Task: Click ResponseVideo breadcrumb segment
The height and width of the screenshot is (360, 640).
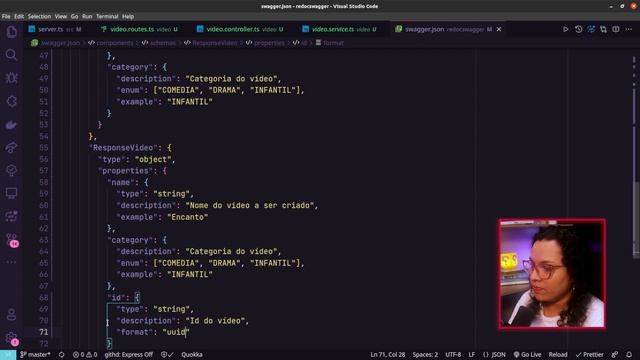Action: (215, 43)
